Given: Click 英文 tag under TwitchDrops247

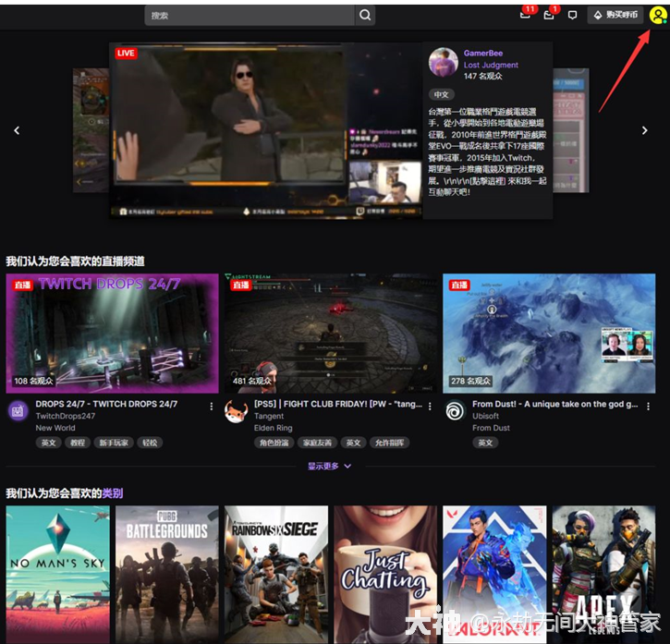Looking at the screenshot, I should tap(48, 443).
